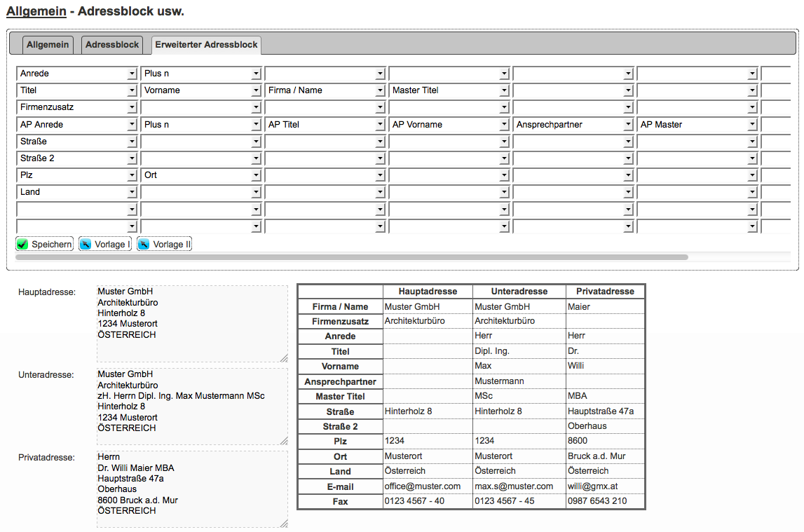This screenshot has height=532, width=804.
Task: Click the blue arrow icon on Vorlage I
Action: (86, 244)
